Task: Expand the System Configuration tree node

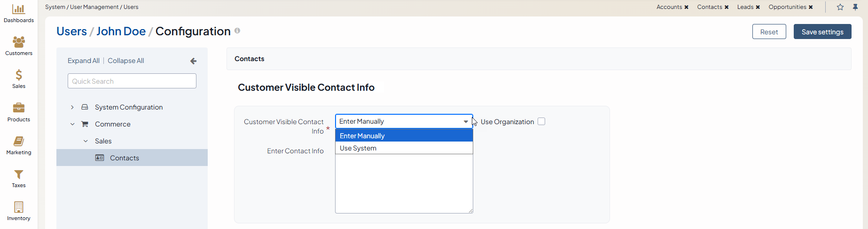Action: coord(72,107)
